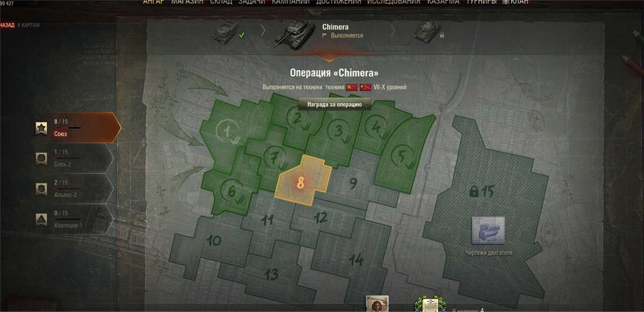Open the ДОСТИЖЕНИЯ menu item

coord(338,2)
